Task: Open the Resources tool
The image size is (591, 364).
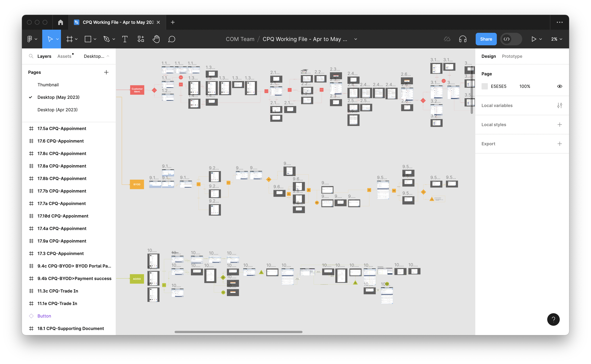Action: [x=141, y=39]
